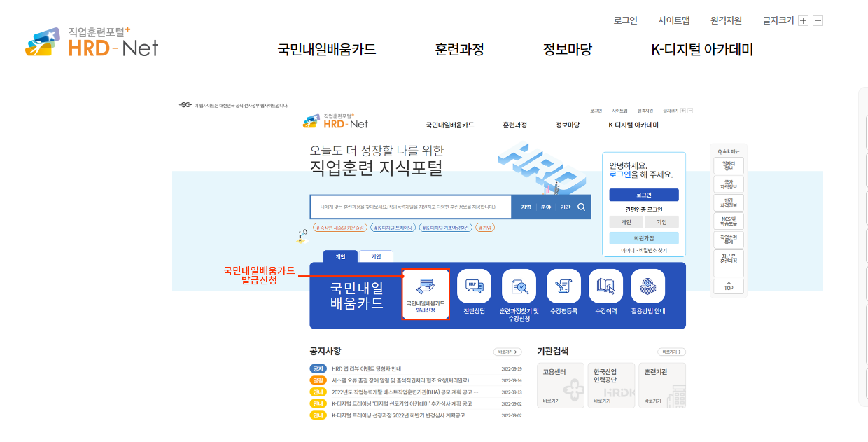This screenshot has width=868, height=442.
Task: Click the 바로가기 chevron button beside 공지사항
Action: tap(507, 352)
